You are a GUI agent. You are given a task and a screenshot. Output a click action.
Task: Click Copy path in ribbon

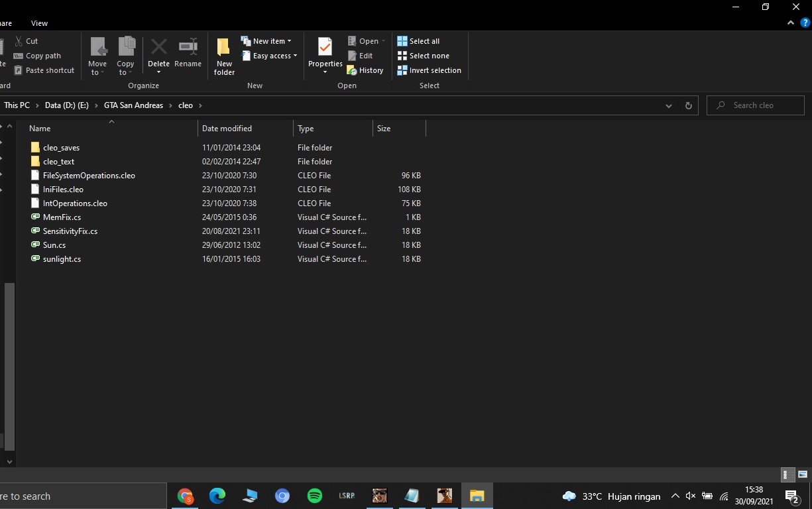tap(37, 56)
